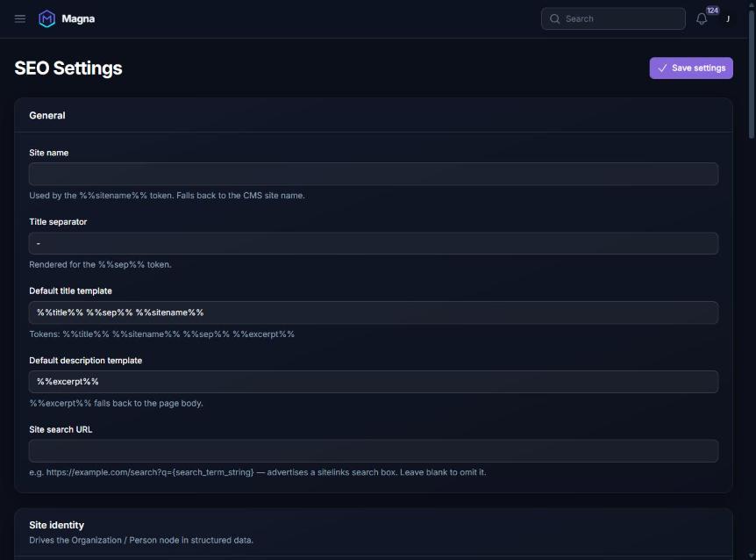Viewport: 756px width, 560px height.
Task: Open notifications bell with 124 badge
Action: pyautogui.click(x=702, y=18)
